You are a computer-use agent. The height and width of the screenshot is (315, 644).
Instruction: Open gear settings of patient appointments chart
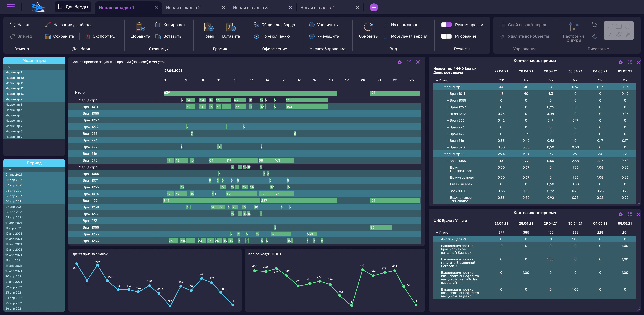(x=399, y=62)
